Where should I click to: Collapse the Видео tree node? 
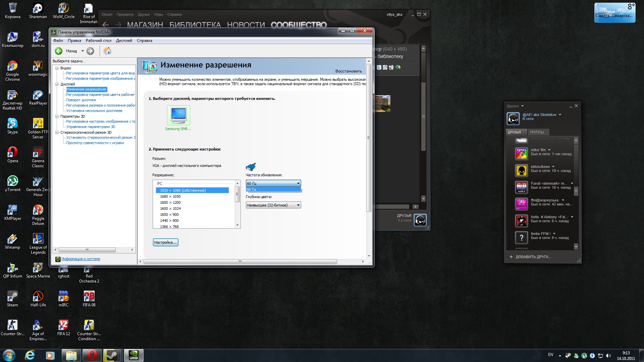point(57,68)
